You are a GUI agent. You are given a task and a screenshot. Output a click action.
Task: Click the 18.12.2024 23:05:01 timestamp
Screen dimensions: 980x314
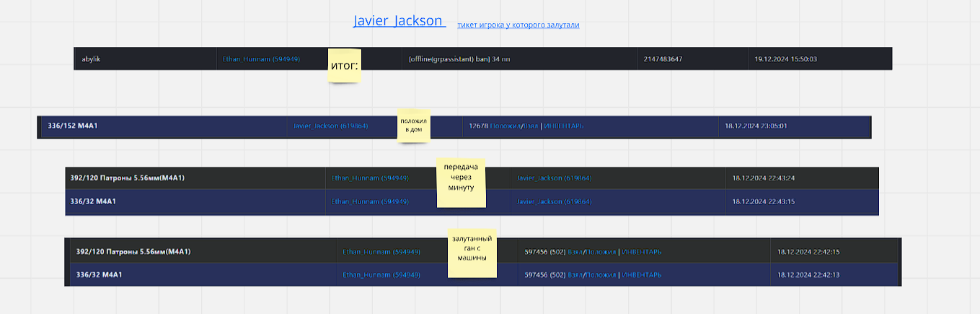(x=756, y=126)
